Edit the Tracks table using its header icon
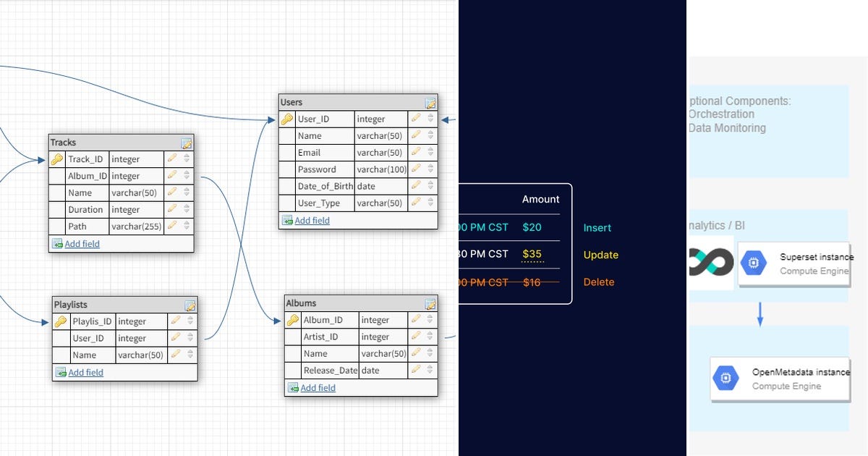 [x=187, y=143]
